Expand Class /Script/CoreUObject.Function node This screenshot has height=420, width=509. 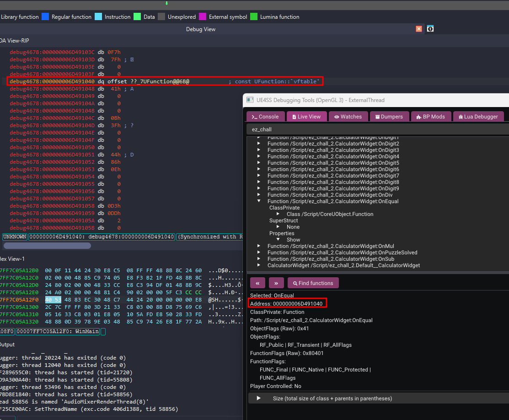278,214
